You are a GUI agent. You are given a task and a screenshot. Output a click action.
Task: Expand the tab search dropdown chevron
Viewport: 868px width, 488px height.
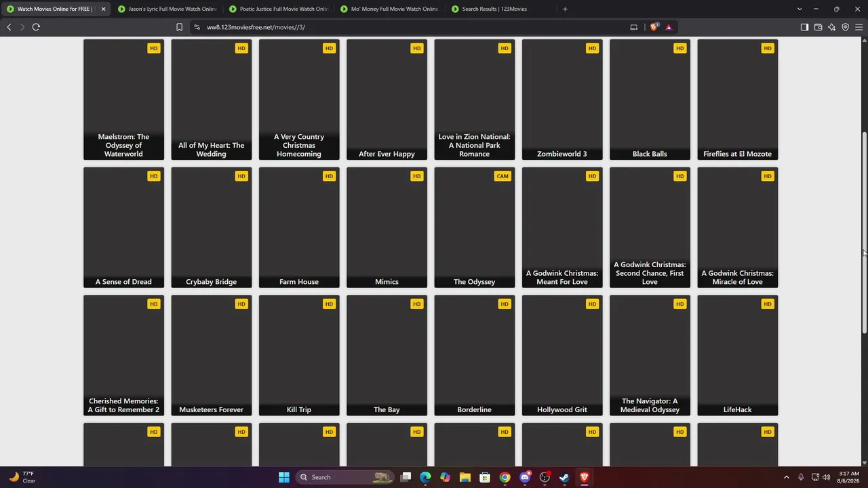800,9
